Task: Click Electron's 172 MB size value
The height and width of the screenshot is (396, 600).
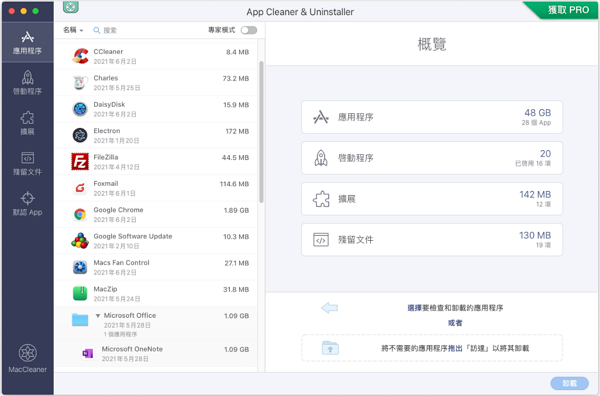Action: click(x=237, y=131)
